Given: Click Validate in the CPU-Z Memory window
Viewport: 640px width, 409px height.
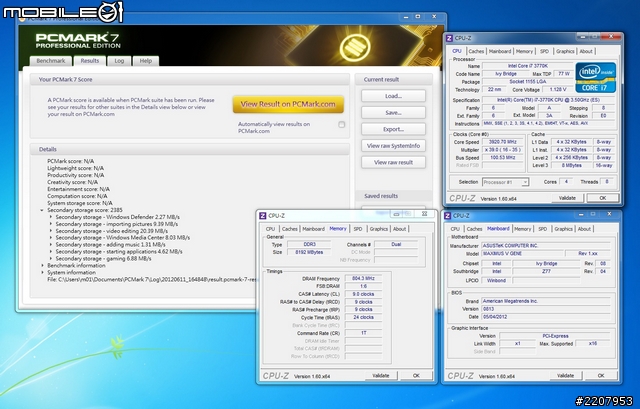Looking at the screenshot, I should [381, 376].
